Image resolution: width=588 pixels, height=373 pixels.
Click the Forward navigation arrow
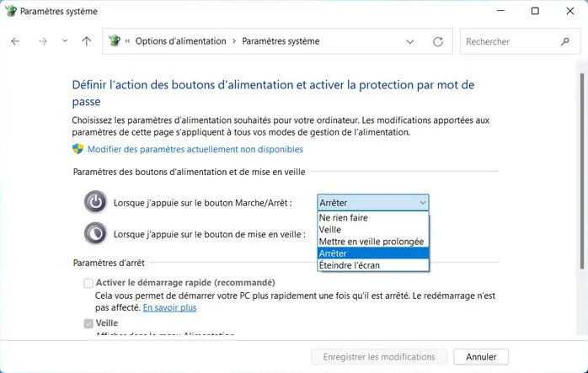[43, 41]
